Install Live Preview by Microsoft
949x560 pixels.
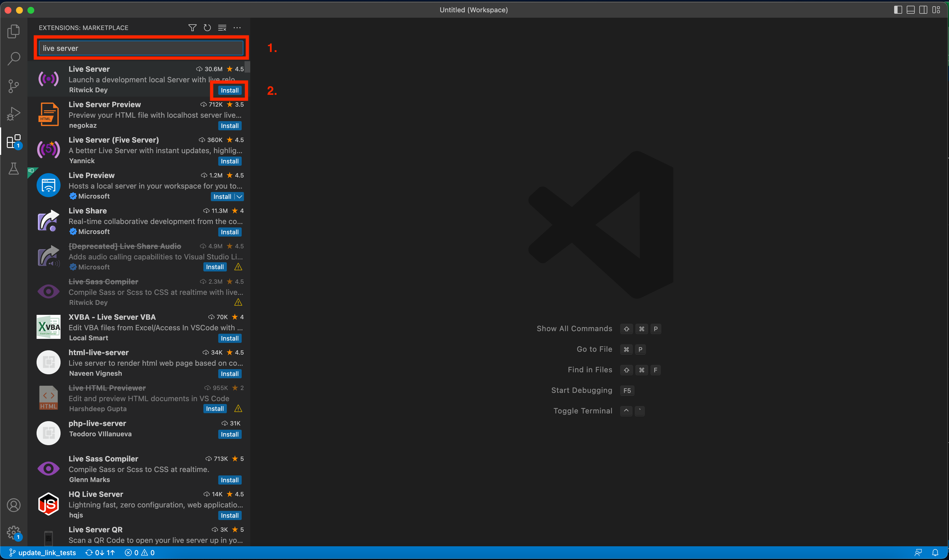pyautogui.click(x=222, y=197)
